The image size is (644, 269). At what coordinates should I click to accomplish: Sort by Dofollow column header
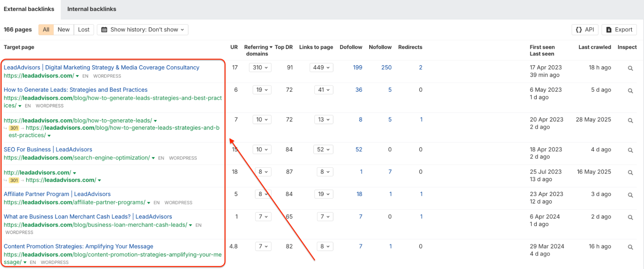click(351, 47)
